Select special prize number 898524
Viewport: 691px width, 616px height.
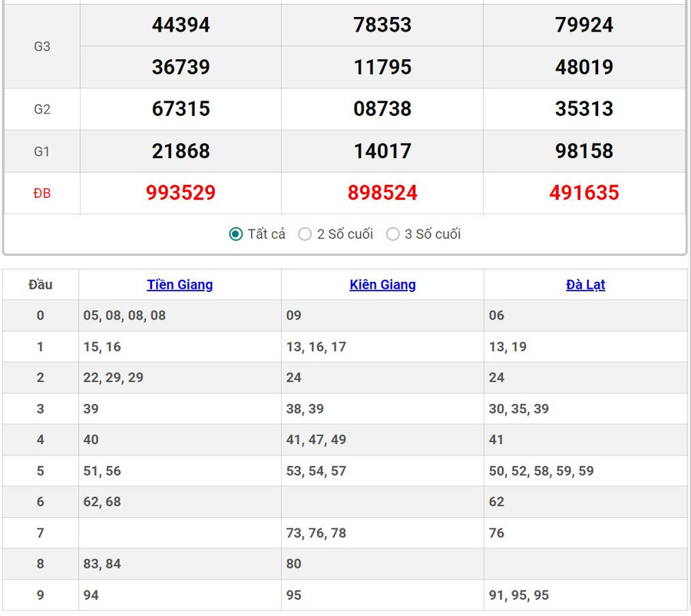382,193
